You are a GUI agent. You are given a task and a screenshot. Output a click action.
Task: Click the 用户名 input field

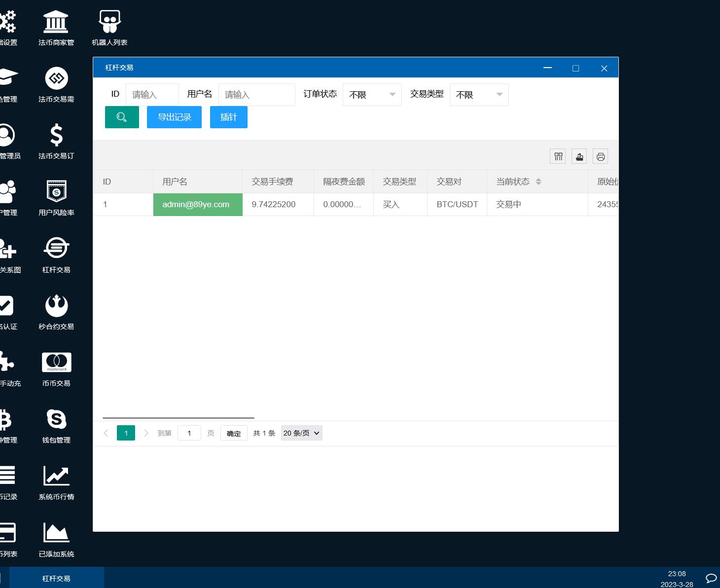click(256, 95)
